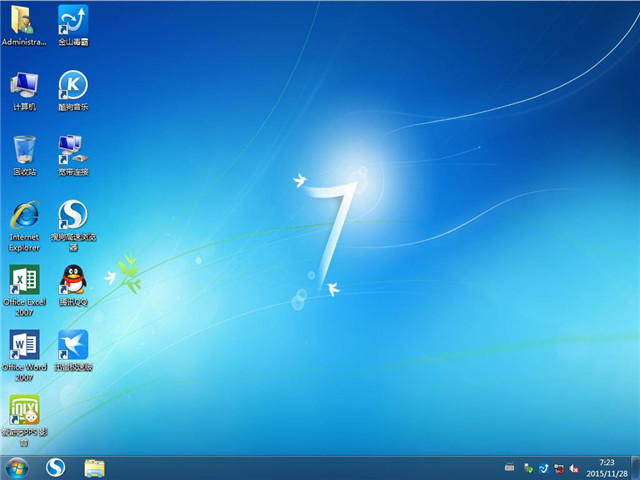The image size is (640, 480).
Task: Click the muted volume speaker tray icon
Action: [x=574, y=469]
